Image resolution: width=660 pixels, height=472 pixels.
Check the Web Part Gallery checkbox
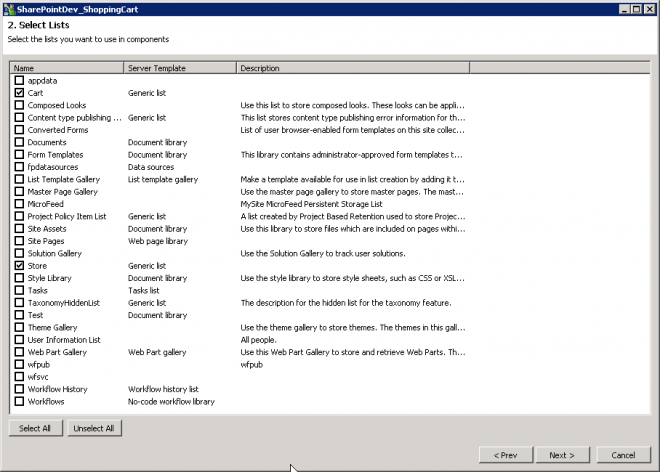click(19, 352)
